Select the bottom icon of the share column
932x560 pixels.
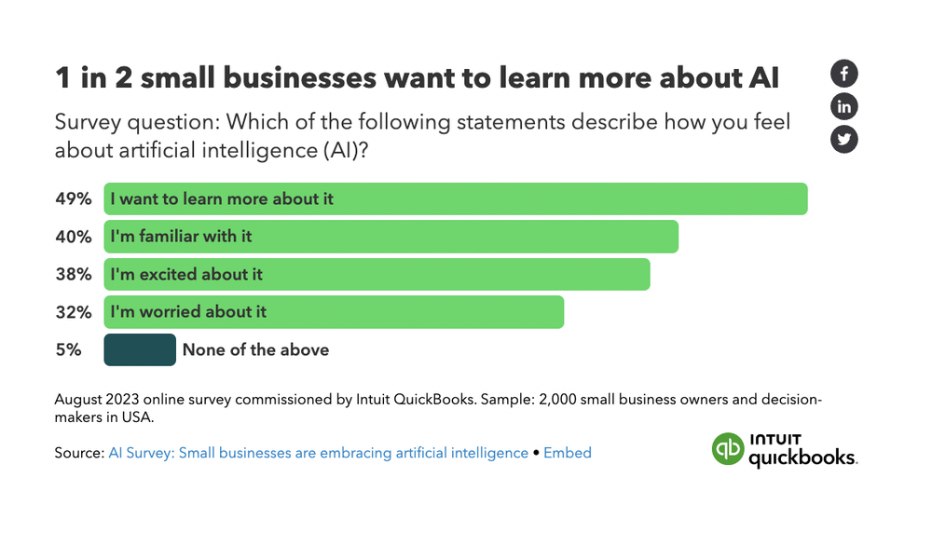point(843,139)
